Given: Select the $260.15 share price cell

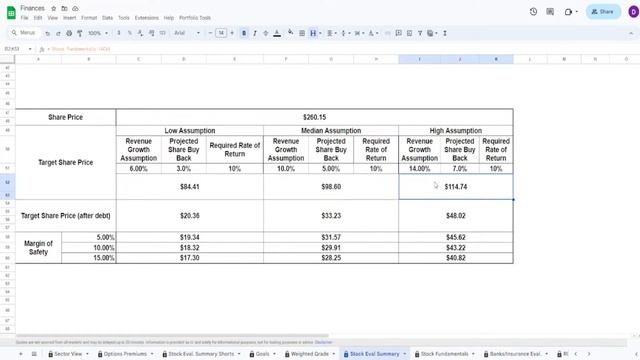Looking at the screenshot, I should pyautogui.click(x=314, y=117).
